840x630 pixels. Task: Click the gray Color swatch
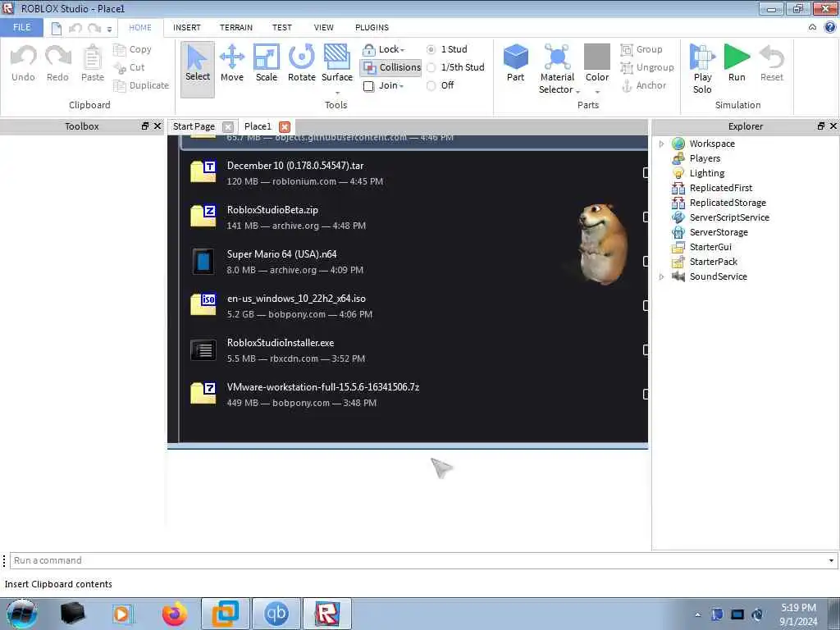coord(597,57)
